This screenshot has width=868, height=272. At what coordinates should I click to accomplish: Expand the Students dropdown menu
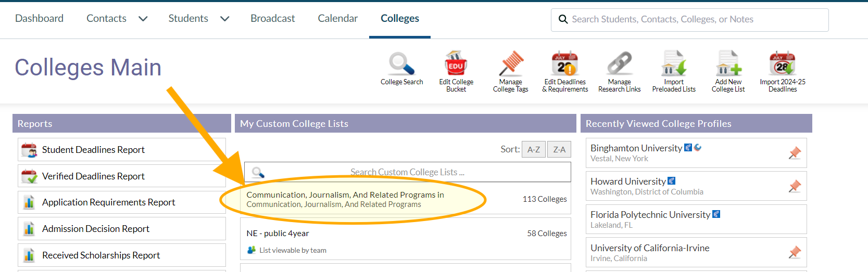(x=225, y=19)
